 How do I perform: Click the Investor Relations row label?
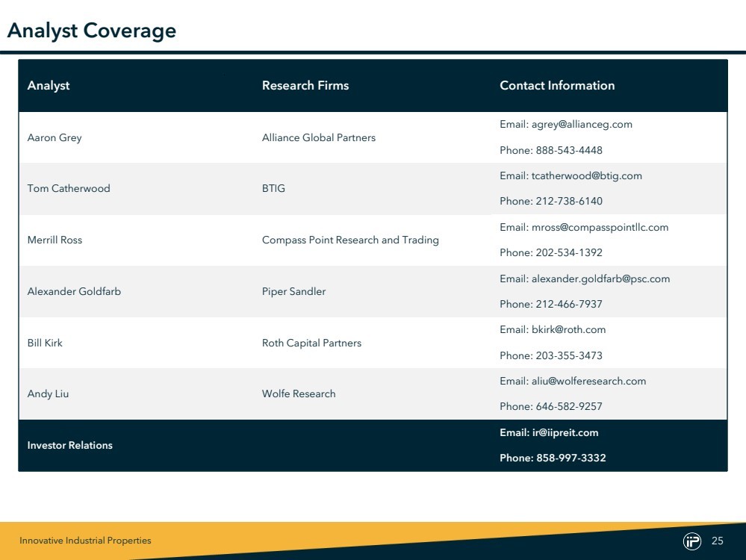tap(70, 445)
